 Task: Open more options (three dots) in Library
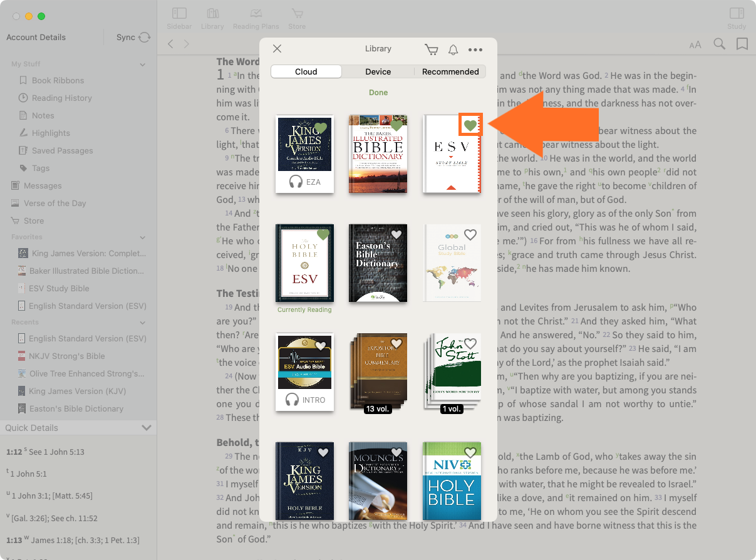click(x=475, y=49)
